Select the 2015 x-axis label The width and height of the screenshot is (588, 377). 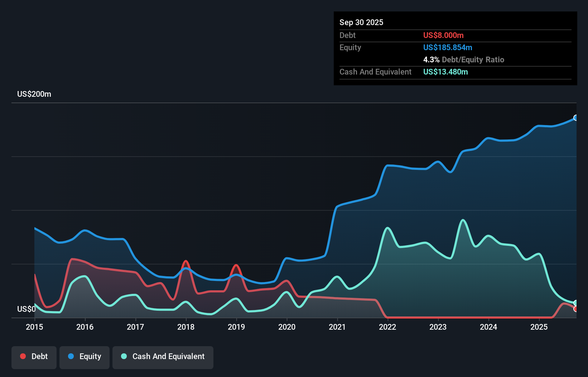(x=34, y=327)
